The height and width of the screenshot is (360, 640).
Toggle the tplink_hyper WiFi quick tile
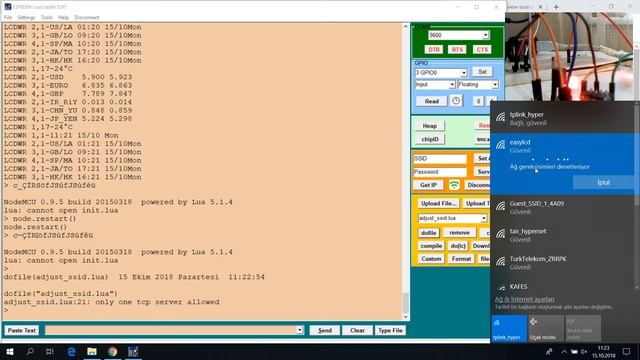click(x=509, y=328)
